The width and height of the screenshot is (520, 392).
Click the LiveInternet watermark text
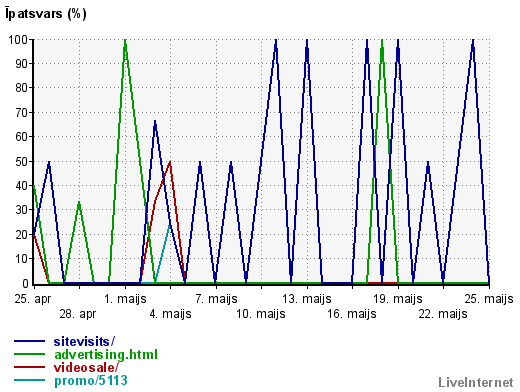pos(476,383)
